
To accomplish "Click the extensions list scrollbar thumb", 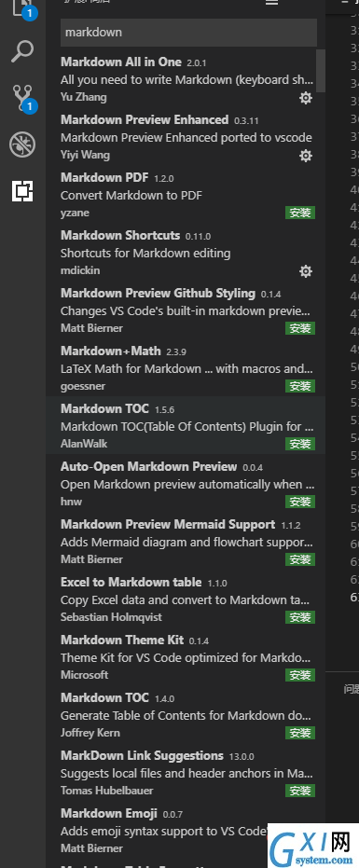I will [x=321, y=70].
